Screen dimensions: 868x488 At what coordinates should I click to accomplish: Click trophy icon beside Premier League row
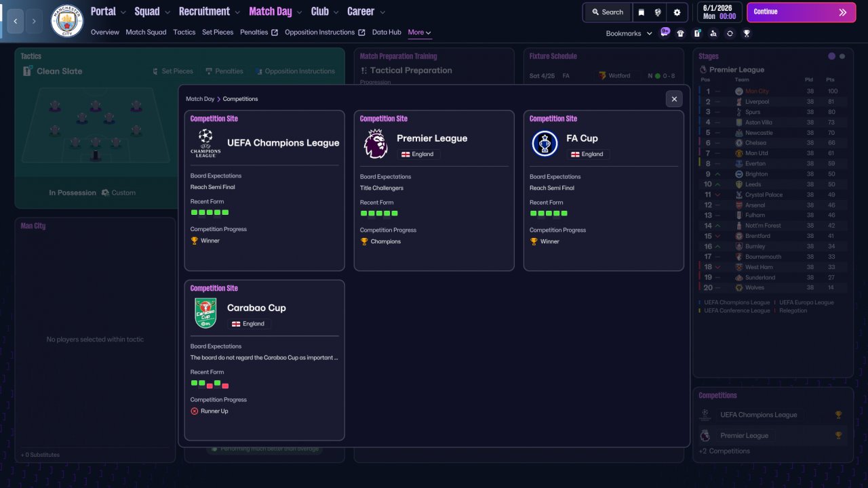coord(838,436)
